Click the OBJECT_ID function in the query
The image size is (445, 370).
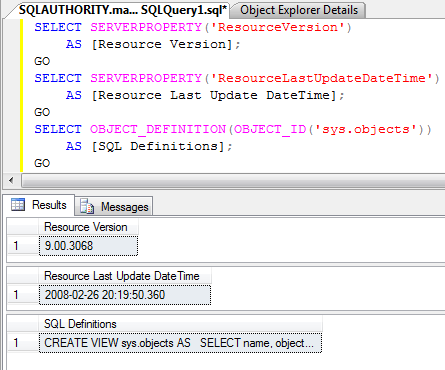(270, 129)
